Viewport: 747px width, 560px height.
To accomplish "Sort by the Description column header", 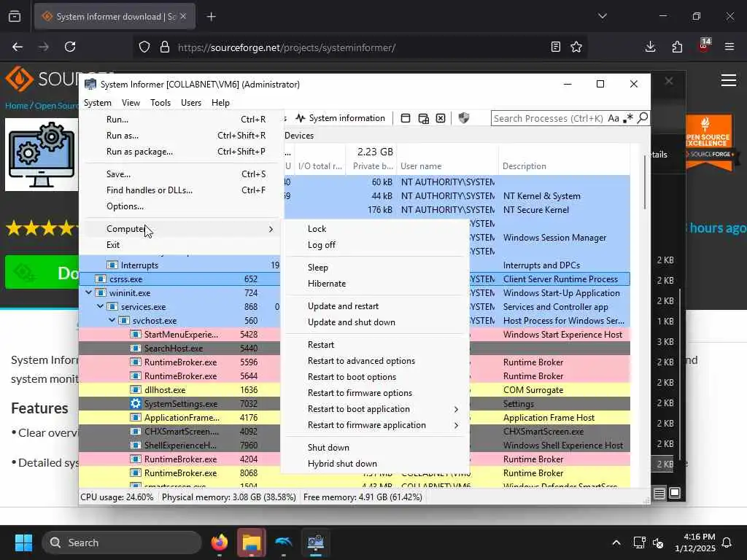I will click(564, 166).
